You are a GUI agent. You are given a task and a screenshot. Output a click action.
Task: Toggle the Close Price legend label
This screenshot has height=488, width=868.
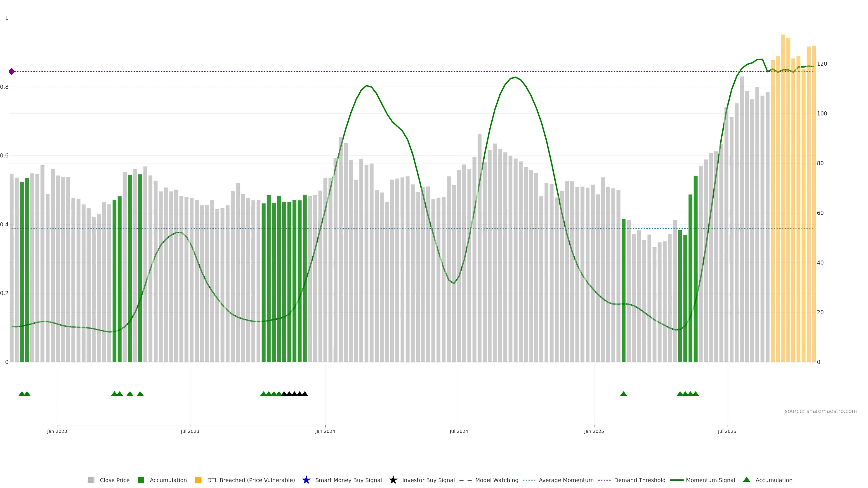coord(115,480)
